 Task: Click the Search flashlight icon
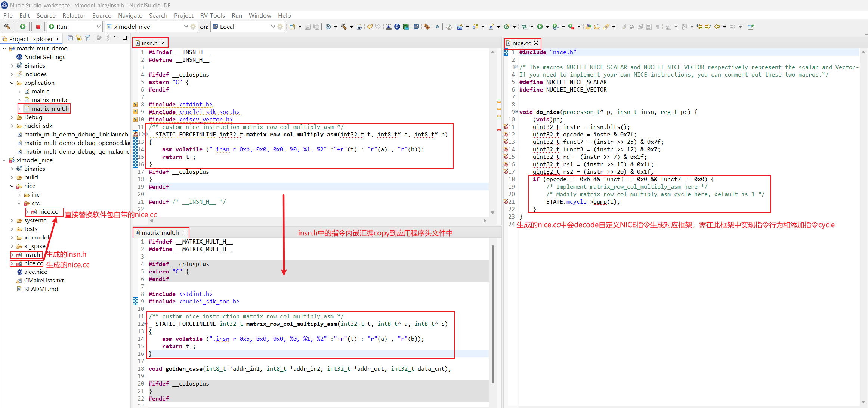[606, 27]
